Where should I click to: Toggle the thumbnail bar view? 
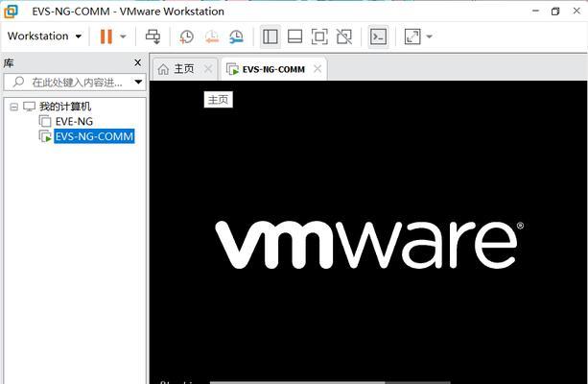(x=294, y=36)
